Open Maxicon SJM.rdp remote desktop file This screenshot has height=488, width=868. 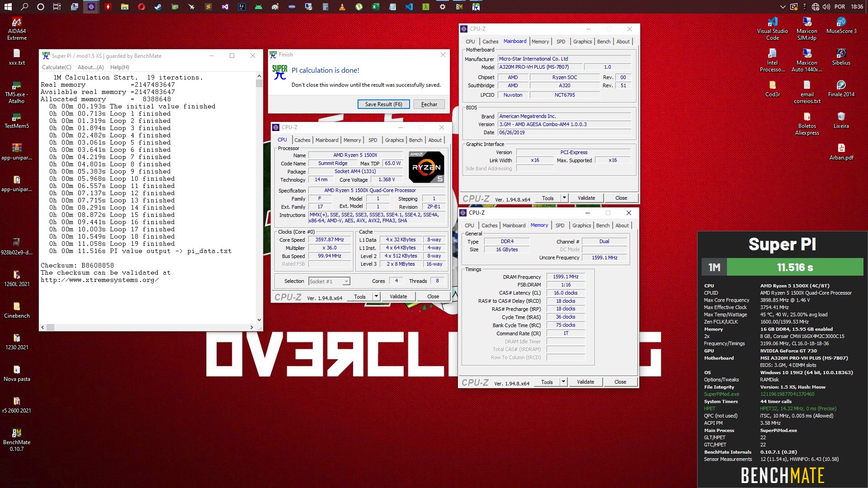click(x=807, y=28)
